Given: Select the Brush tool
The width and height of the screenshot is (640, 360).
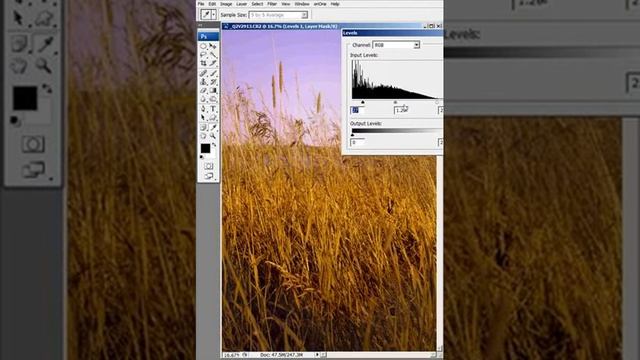Looking at the screenshot, I should click(x=213, y=73).
